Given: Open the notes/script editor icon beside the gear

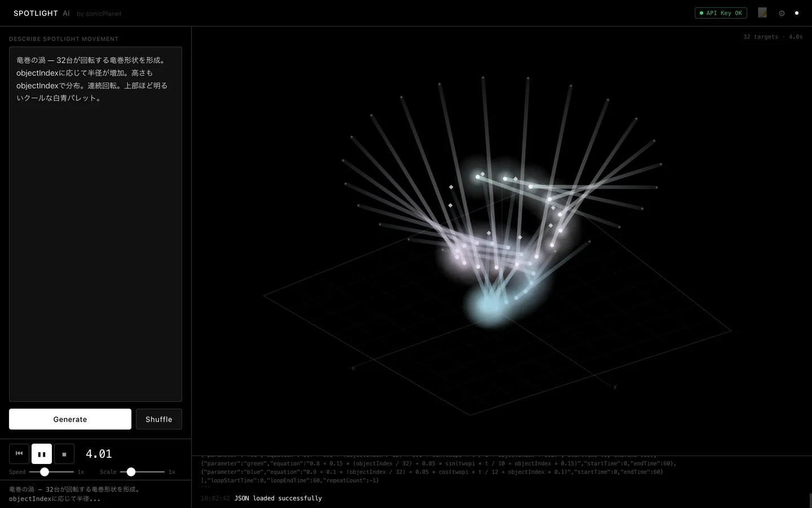Looking at the screenshot, I should click(762, 12).
